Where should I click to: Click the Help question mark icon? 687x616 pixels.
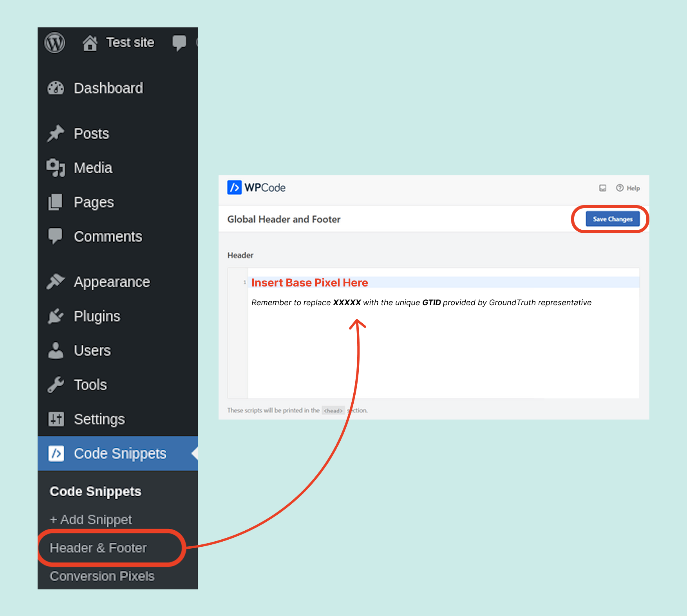620,188
